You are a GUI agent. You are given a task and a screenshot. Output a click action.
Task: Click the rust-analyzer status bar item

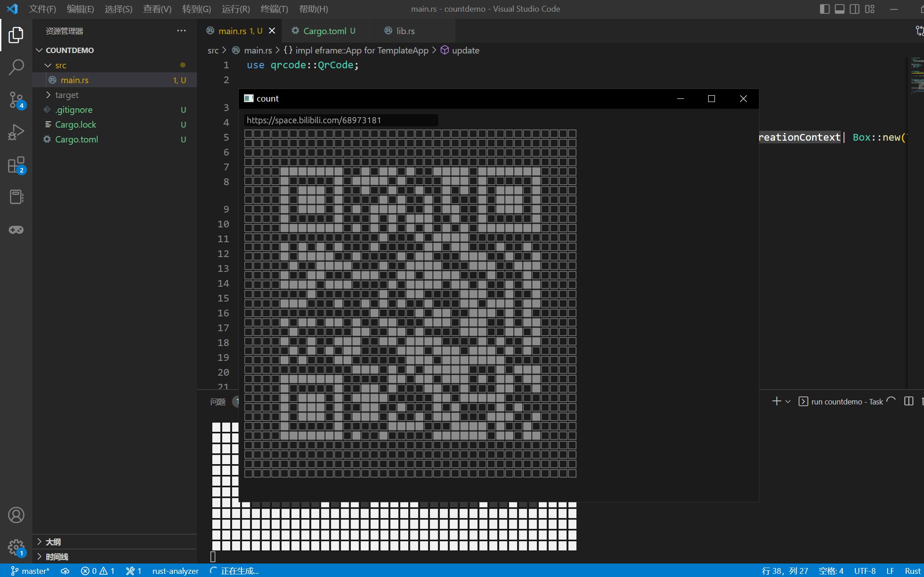(175, 571)
